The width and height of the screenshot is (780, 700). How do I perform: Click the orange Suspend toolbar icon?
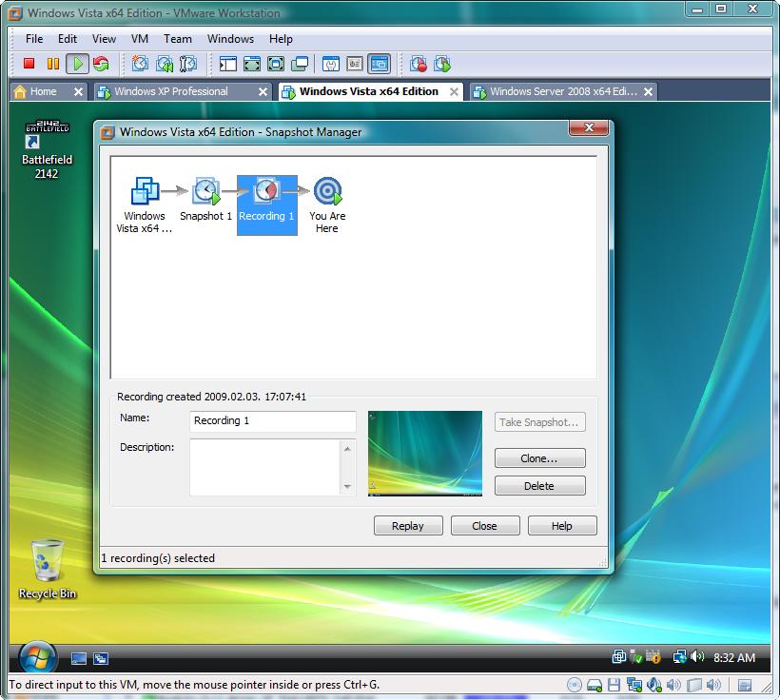click(52, 64)
